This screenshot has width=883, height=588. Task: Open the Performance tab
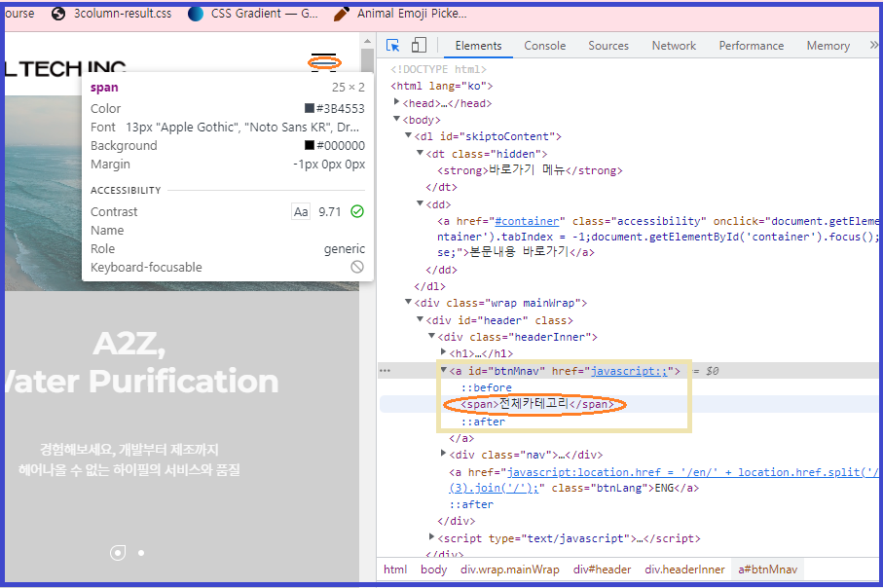tap(751, 46)
